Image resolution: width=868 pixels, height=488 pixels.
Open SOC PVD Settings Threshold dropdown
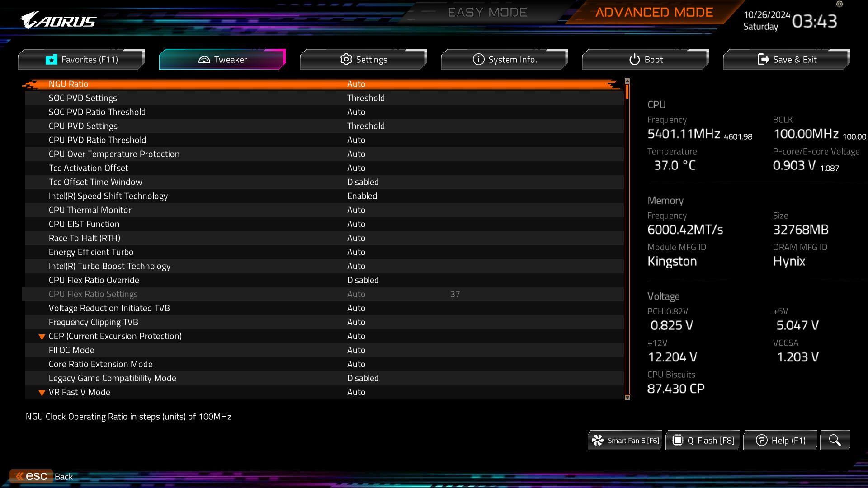(x=366, y=98)
